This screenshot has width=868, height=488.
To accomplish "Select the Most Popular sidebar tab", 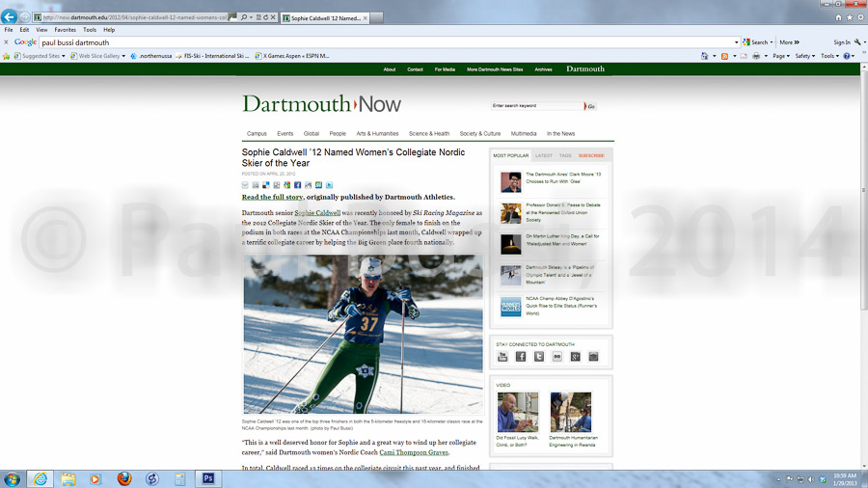I will click(x=511, y=155).
